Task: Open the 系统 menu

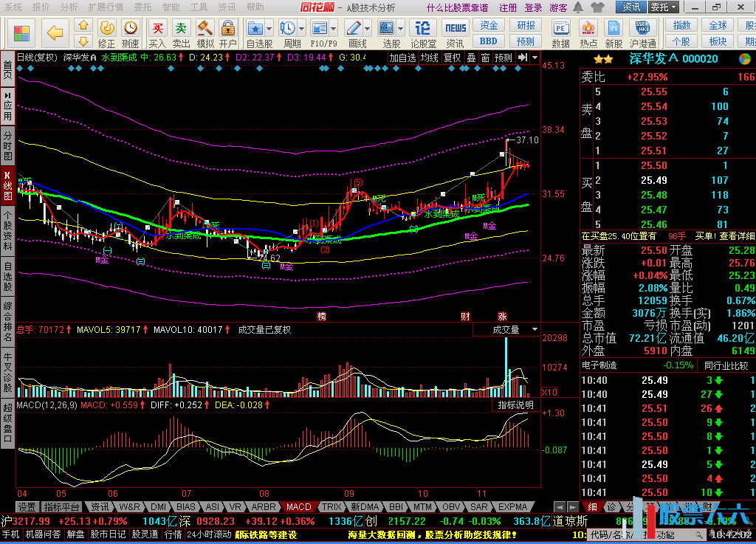Action: (x=13, y=7)
